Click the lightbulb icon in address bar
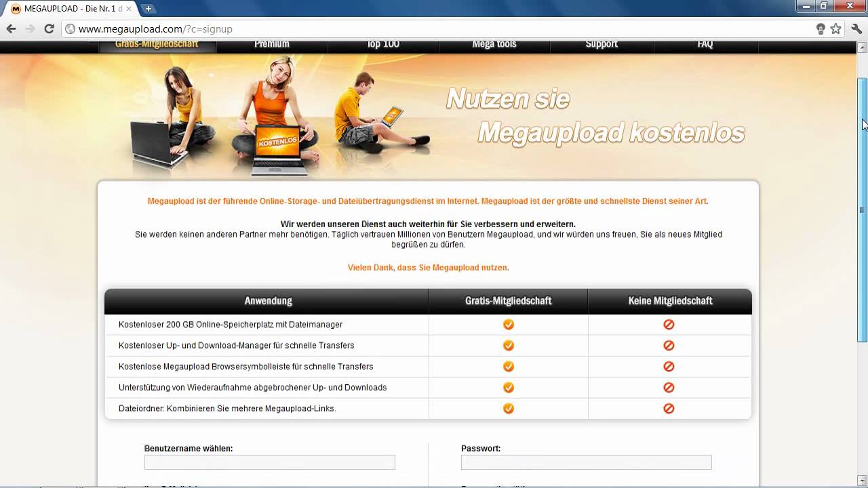 tap(821, 28)
